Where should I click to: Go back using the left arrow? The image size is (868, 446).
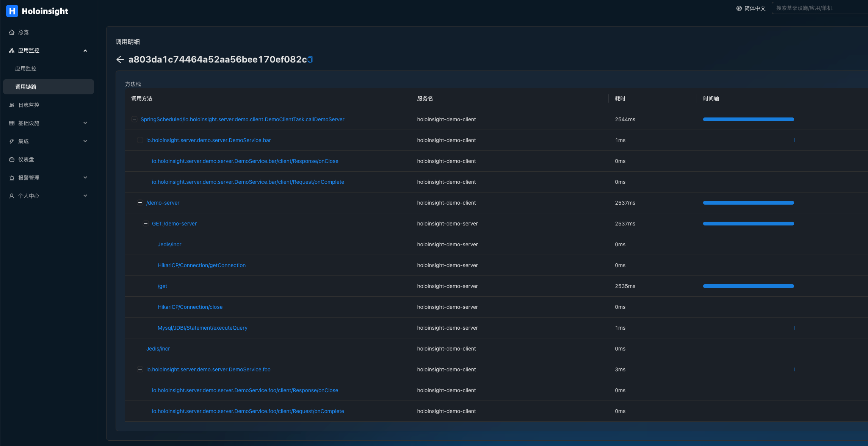pyautogui.click(x=120, y=59)
